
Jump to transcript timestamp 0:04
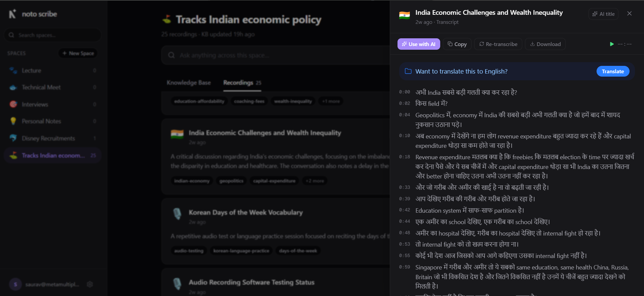405,115
